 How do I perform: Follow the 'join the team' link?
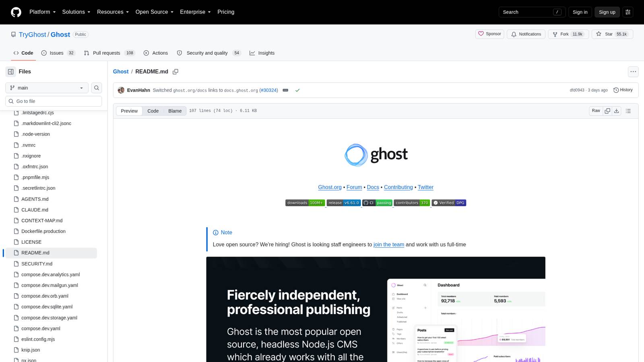tap(389, 245)
